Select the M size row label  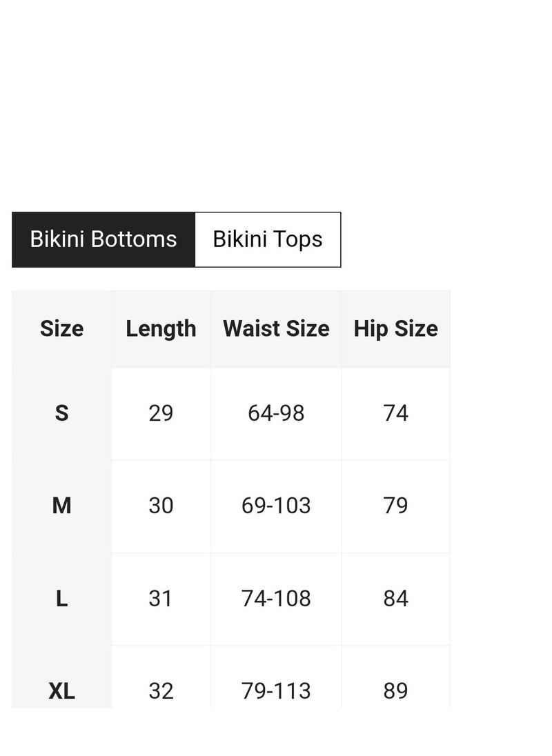coord(61,506)
